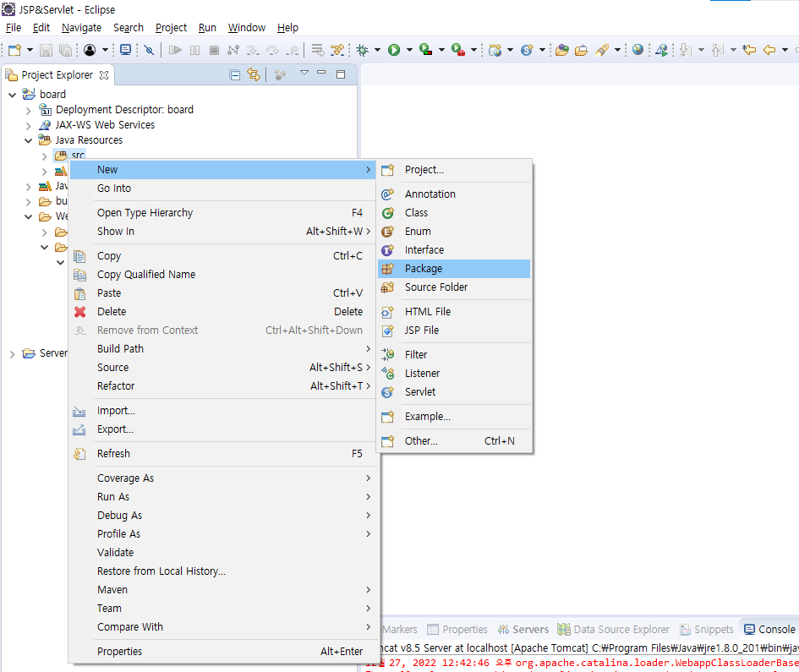
Task: Maximize the Project Explorer panel
Action: pos(341,74)
